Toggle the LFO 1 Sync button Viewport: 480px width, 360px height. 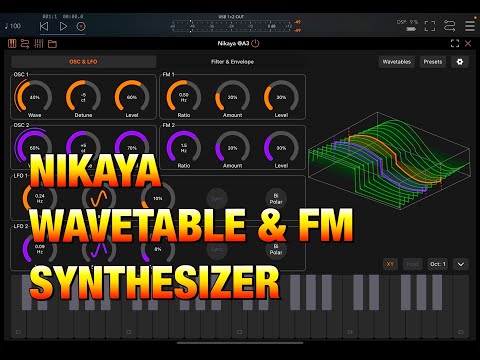[217, 199]
